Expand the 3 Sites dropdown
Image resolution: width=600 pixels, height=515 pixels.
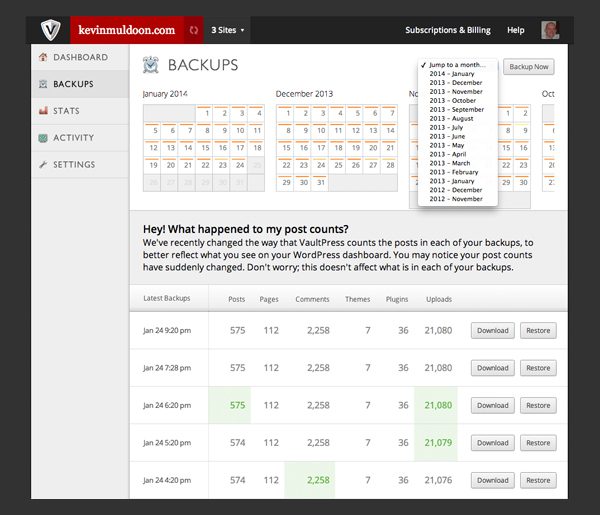pos(228,30)
